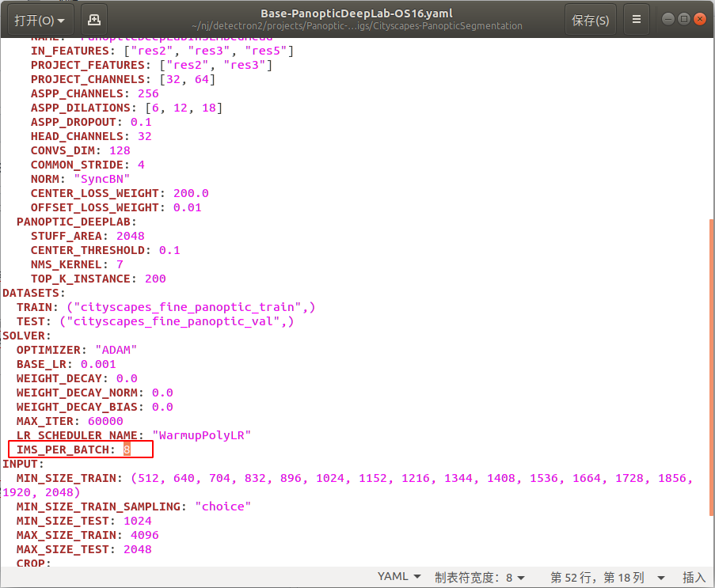715x588 pixels.
Task: Place cursor on the OPTIMIZER "ADAM" line
Action: click(116, 350)
